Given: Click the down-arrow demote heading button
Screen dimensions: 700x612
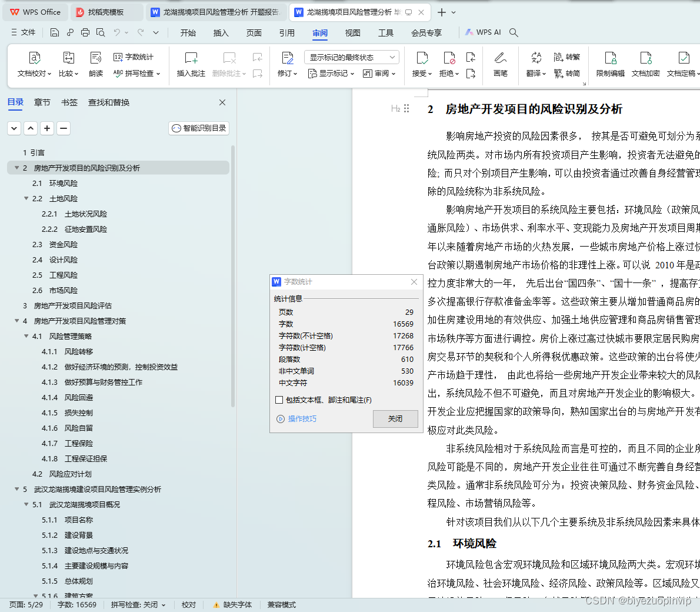Looking at the screenshot, I should coord(14,128).
